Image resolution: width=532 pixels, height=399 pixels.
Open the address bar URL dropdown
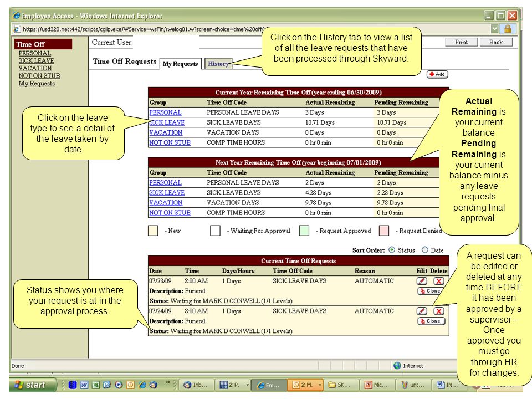tap(495, 29)
